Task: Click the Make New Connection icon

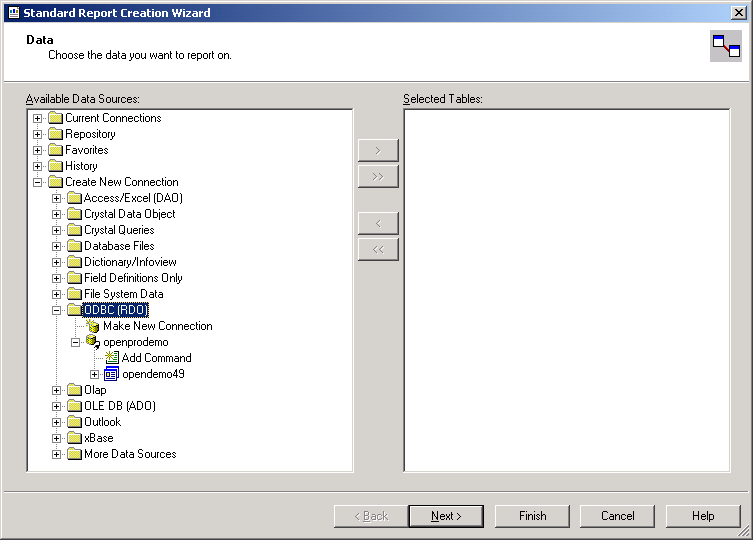Action: 93,326
